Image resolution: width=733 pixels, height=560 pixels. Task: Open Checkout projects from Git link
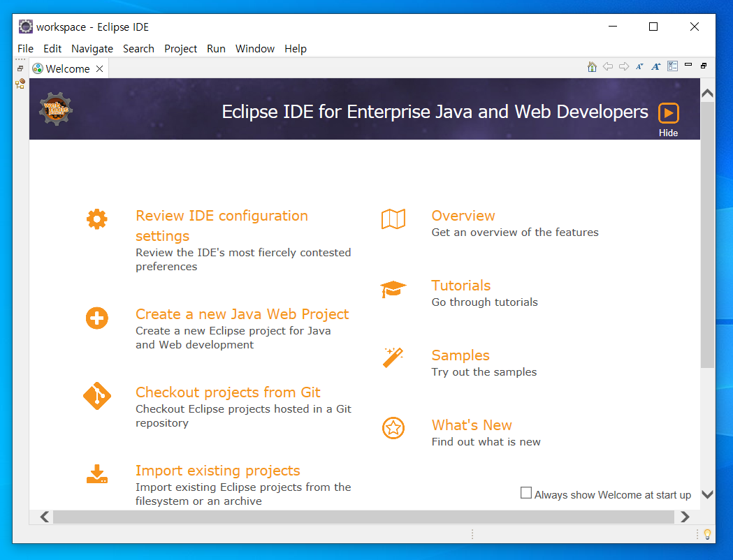(x=228, y=392)
